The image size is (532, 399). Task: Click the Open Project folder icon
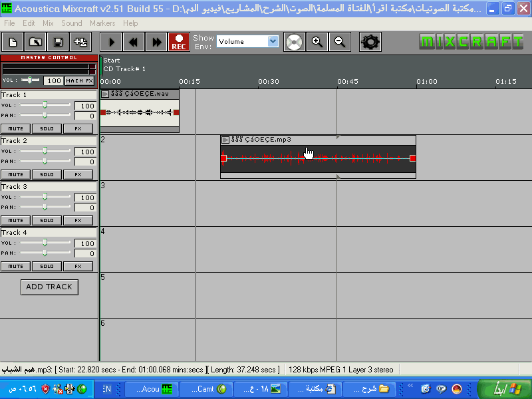[35, 42]
